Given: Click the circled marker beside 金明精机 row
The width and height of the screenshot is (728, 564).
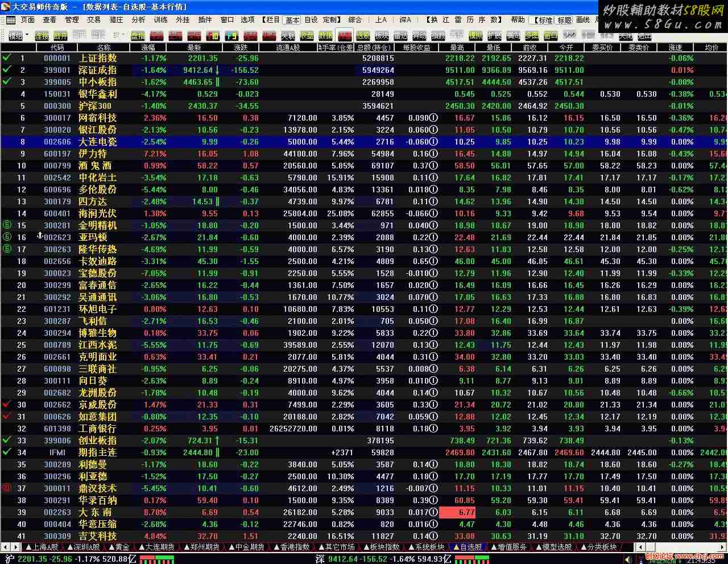Looking at the screenshot, I should (7, 225).
